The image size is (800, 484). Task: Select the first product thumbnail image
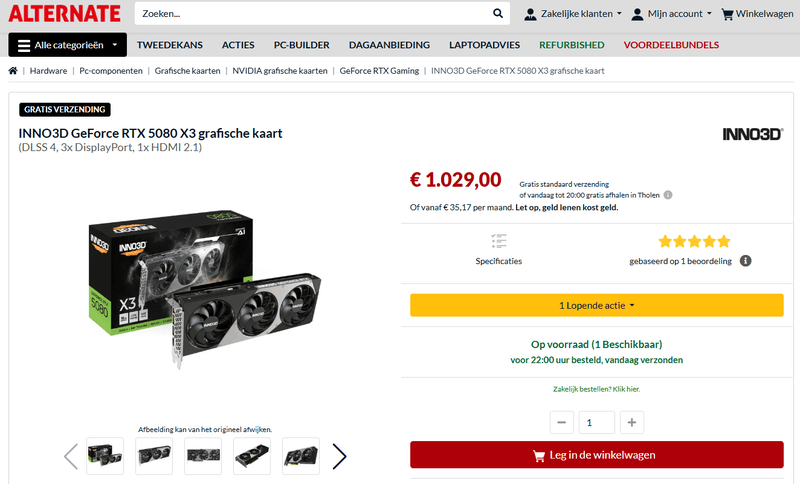pyautogui.click(x=105, y=456)
